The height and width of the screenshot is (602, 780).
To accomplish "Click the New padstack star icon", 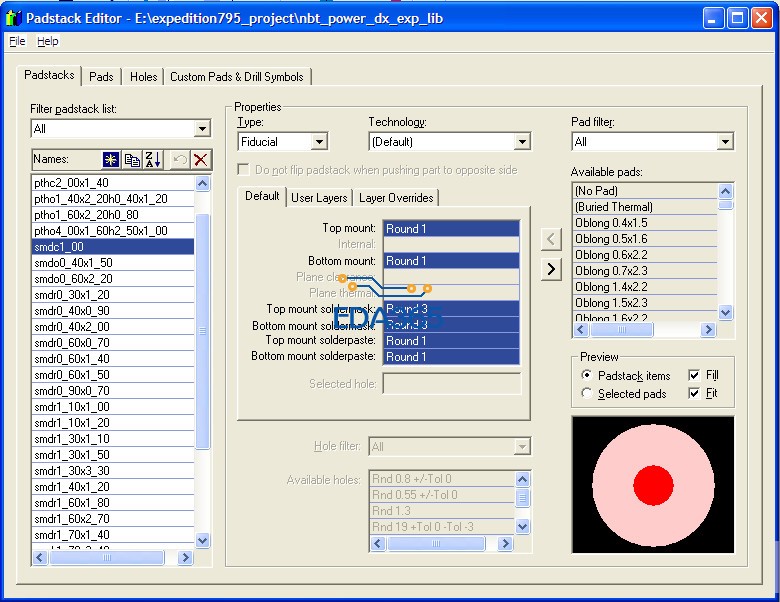I will [112, 159].
